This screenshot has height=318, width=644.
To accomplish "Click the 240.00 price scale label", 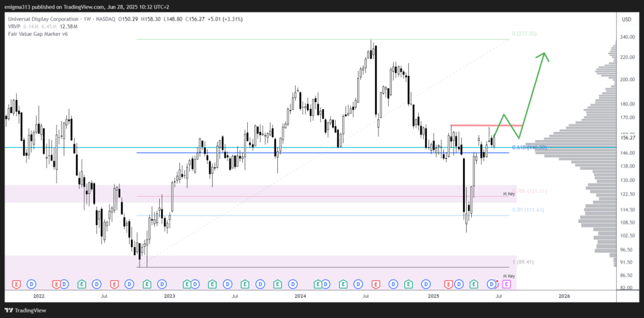I will 627,37.
